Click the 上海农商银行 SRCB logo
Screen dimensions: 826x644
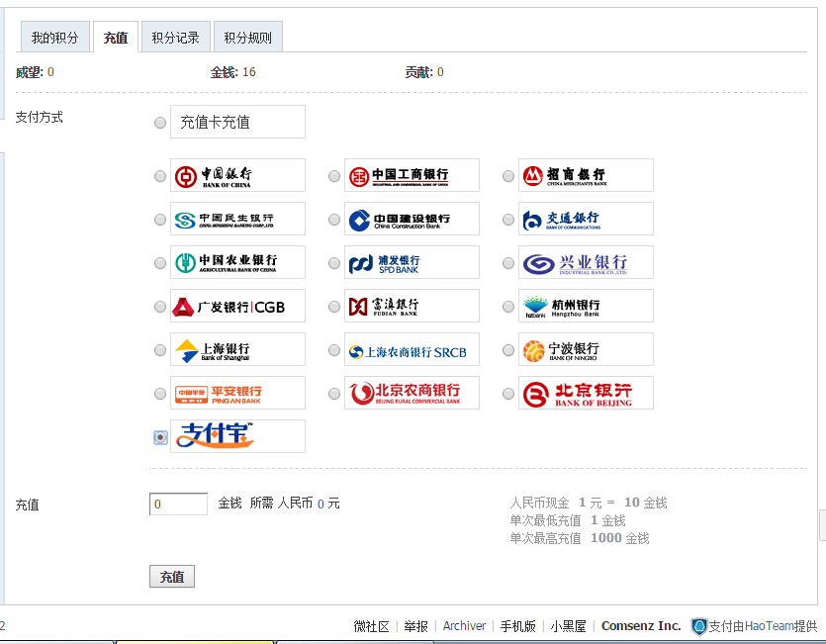[x=412, y=349]
